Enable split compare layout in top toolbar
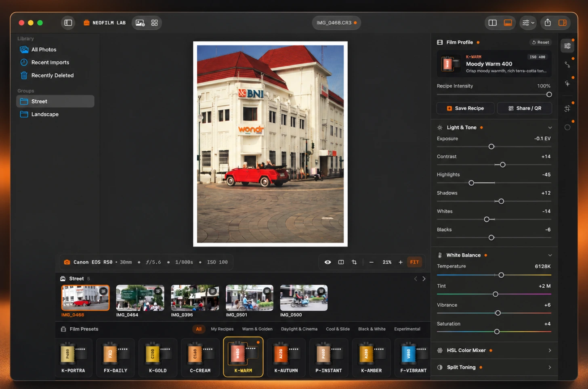Screen dimensions: 588x389 (x=493, y=23)
